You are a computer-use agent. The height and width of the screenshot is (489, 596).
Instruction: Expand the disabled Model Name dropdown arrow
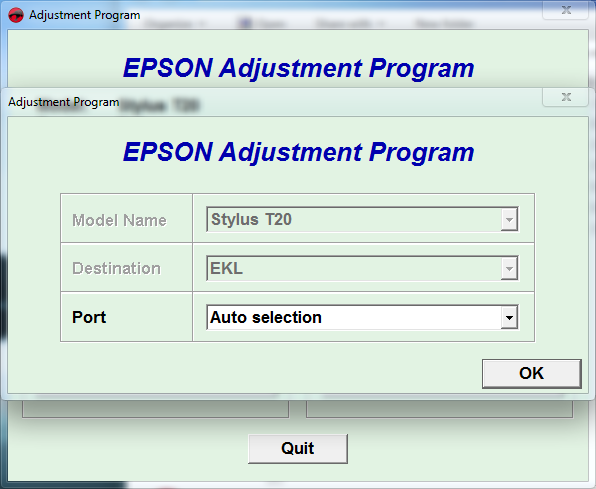pos(509,219)
